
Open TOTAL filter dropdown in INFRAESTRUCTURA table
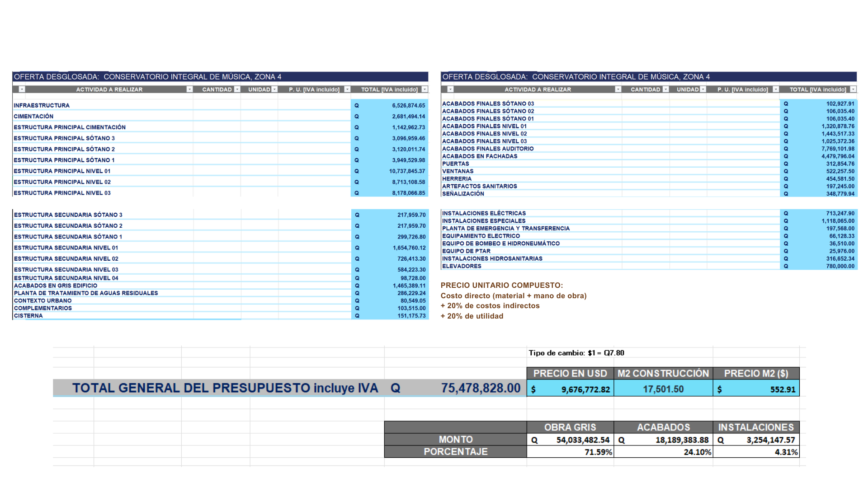(425, 89)
